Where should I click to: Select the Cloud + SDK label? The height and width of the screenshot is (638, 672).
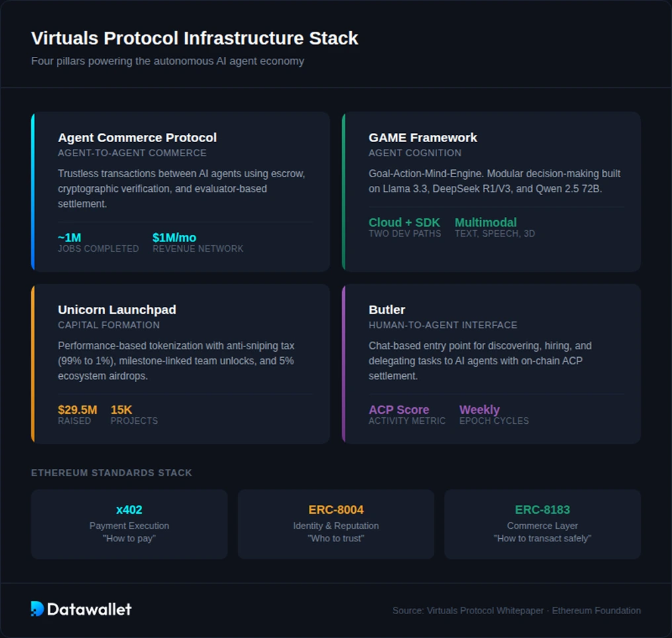(404, 222)
